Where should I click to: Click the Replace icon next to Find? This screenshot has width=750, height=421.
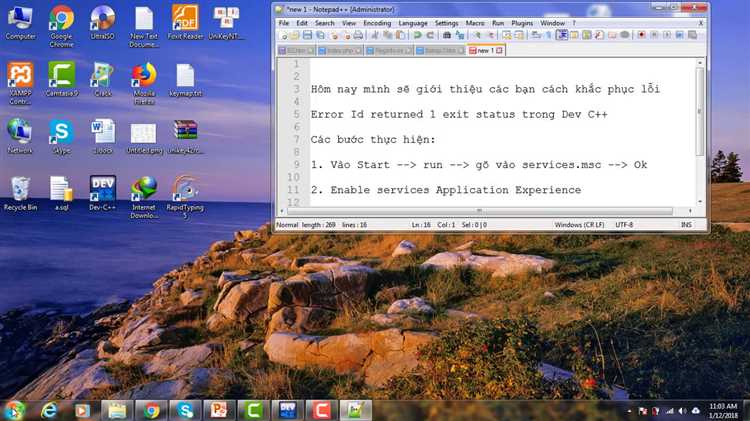point(460,35)
